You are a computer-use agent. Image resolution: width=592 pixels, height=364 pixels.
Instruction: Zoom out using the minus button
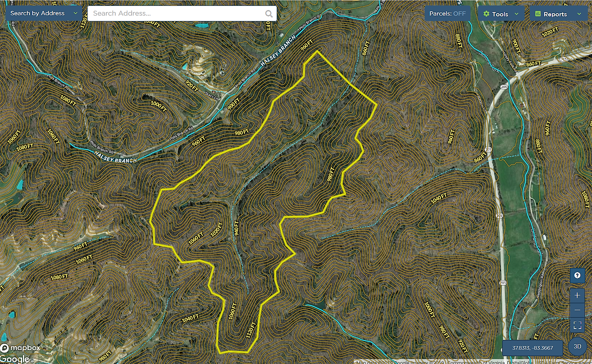[577, 310]
